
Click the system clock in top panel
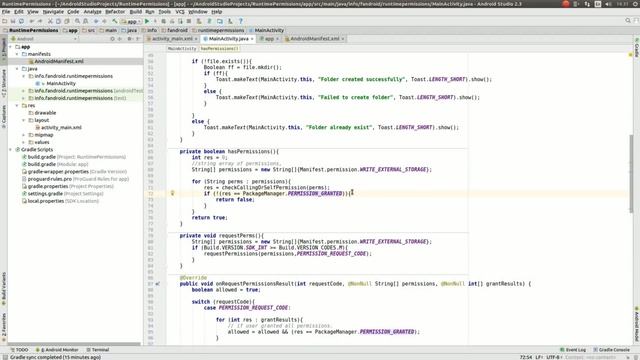click(623, 4)
